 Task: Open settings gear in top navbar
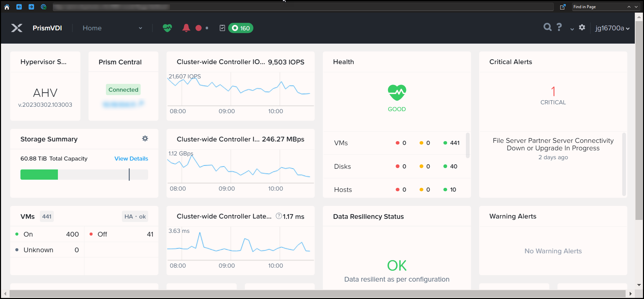tap(582, 27)
